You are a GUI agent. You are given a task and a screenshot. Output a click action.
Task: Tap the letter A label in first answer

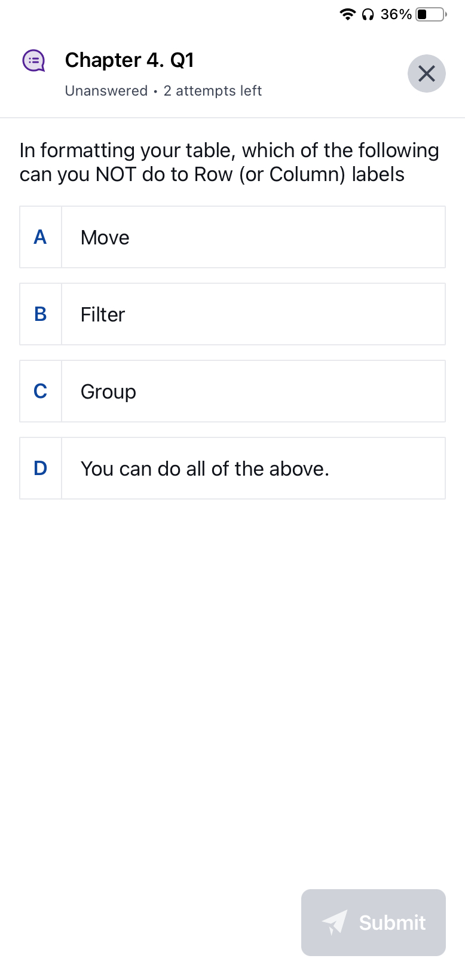coord(39,237)
